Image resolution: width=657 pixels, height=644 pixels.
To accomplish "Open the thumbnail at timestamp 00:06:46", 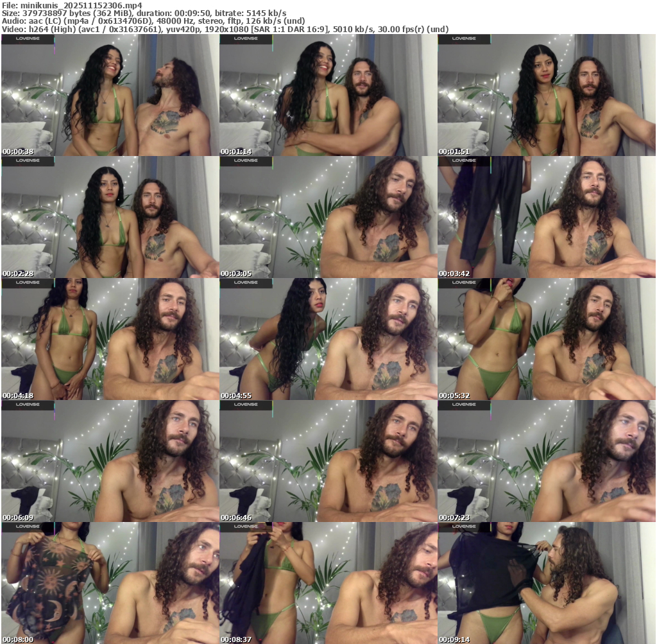I will point(328,461).
